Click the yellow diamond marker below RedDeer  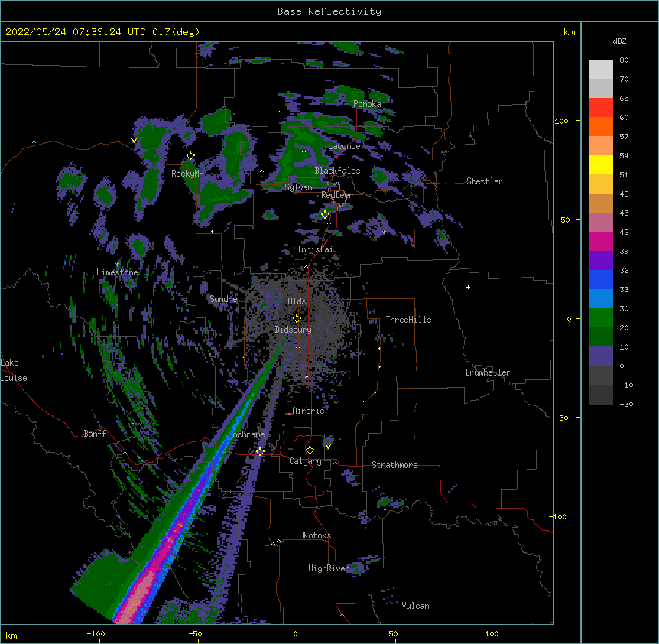pyautogui.click(x=325, y=215)
